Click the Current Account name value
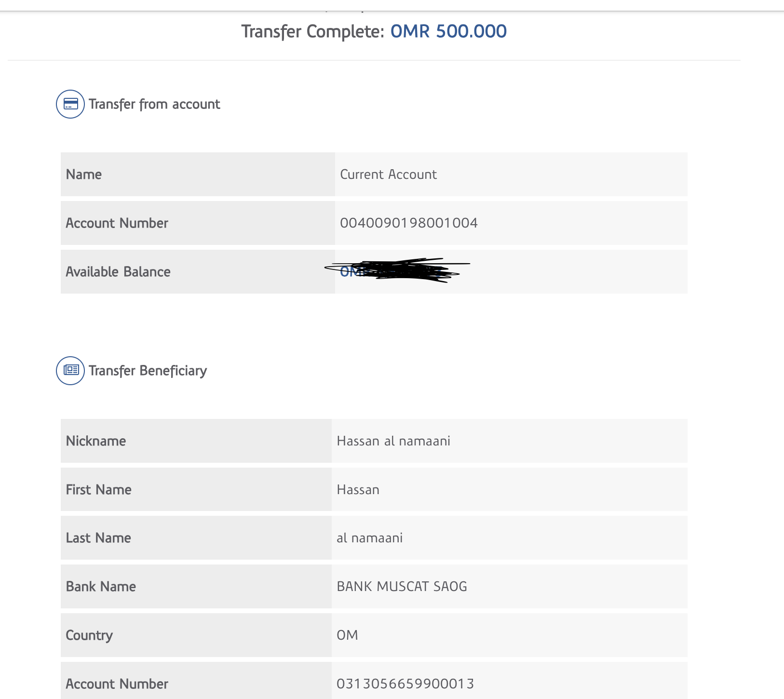784x699 pixels. point(388,175)
